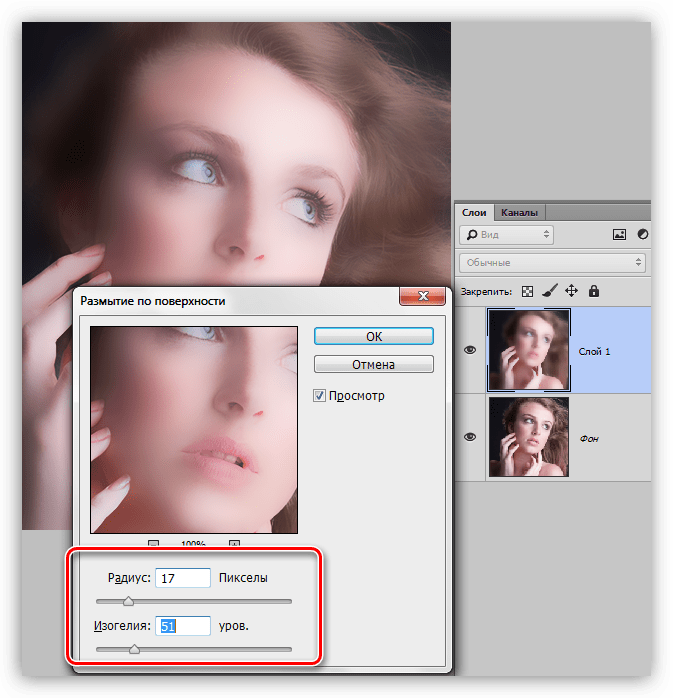Click the search magnifier icon in layer filter
Screen dimensions: 673x698
tap(471, 235)
